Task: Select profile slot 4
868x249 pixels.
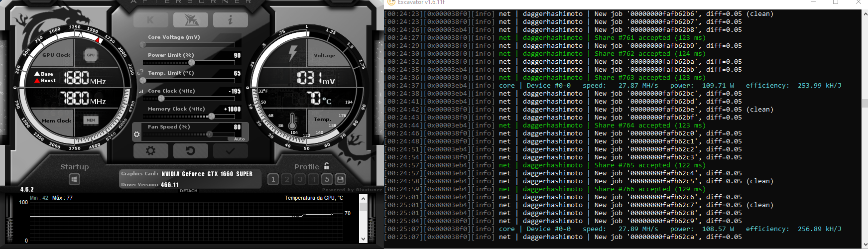Action: click(x=313, y=179)
